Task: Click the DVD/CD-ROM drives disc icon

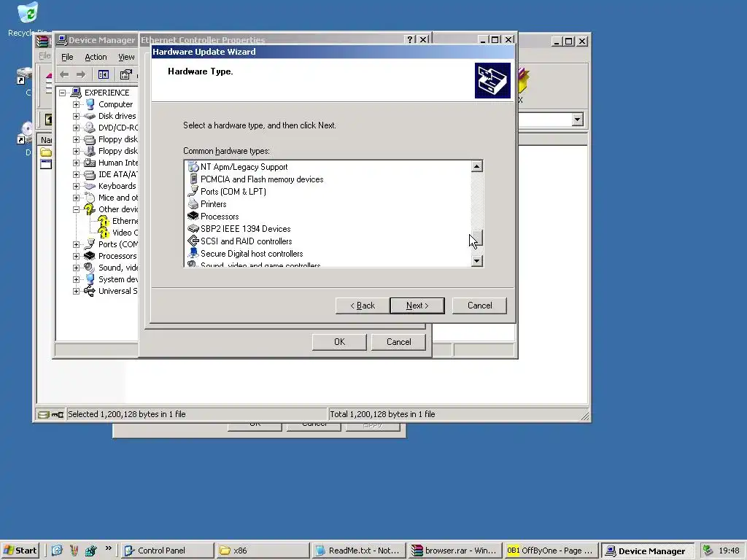Action: 90,128
